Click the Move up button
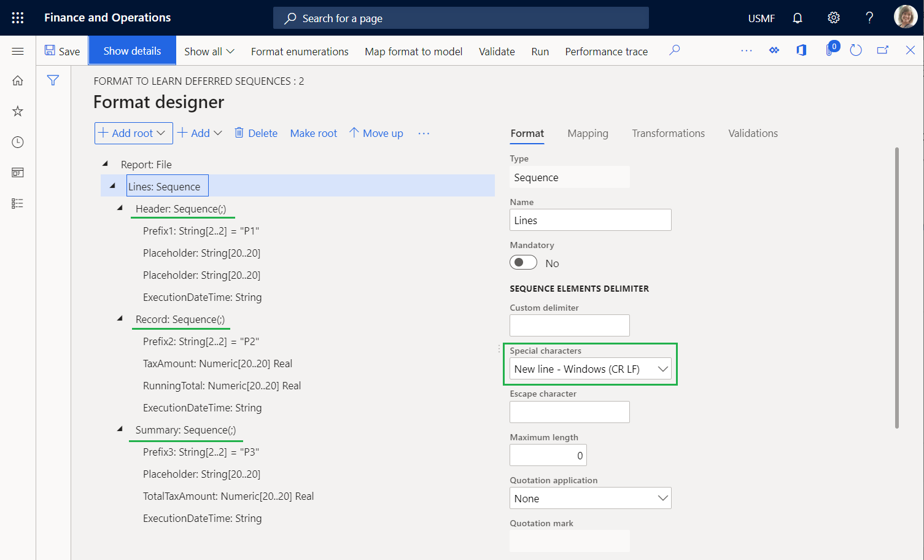The image size is (924, 560). 376,133
